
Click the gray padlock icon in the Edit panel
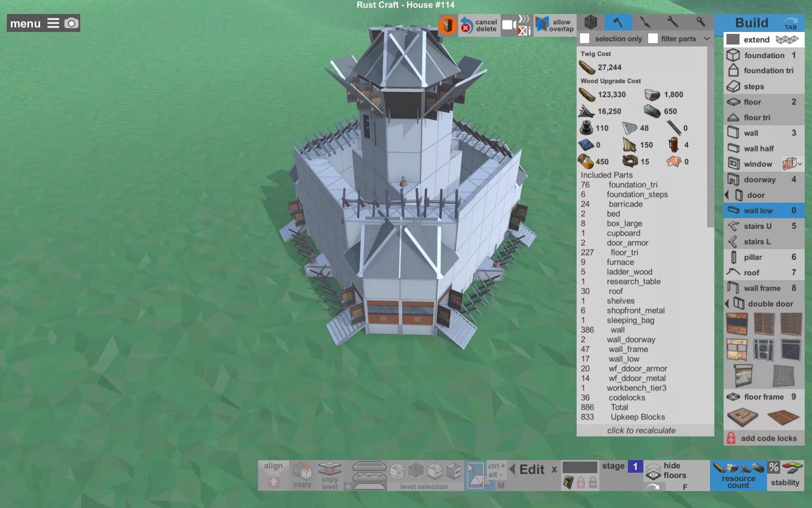(x=593, y=482)
